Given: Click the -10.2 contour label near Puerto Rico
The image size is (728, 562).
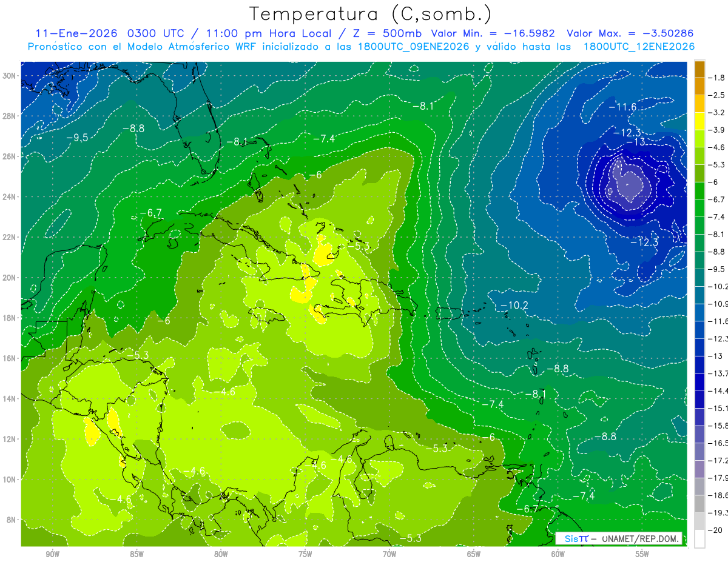Looking at the screenshot, I should 514,305.
